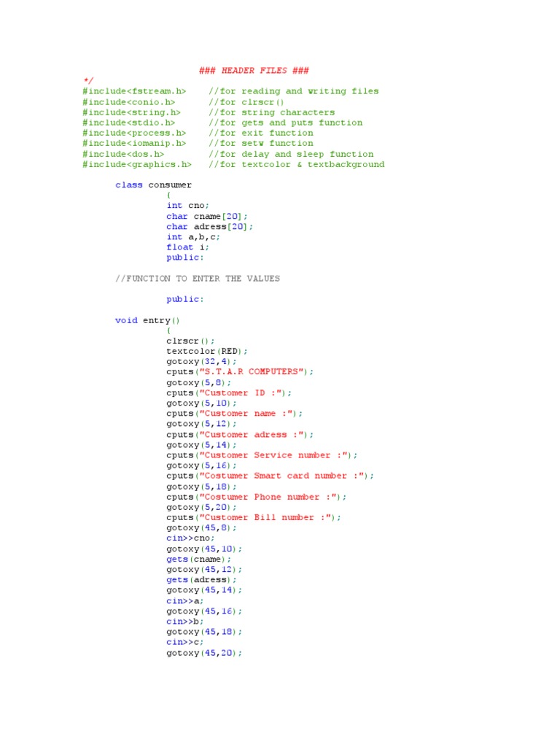Click the 'float i;' line
The image size is (560, 747).
[x=187, y=247]
